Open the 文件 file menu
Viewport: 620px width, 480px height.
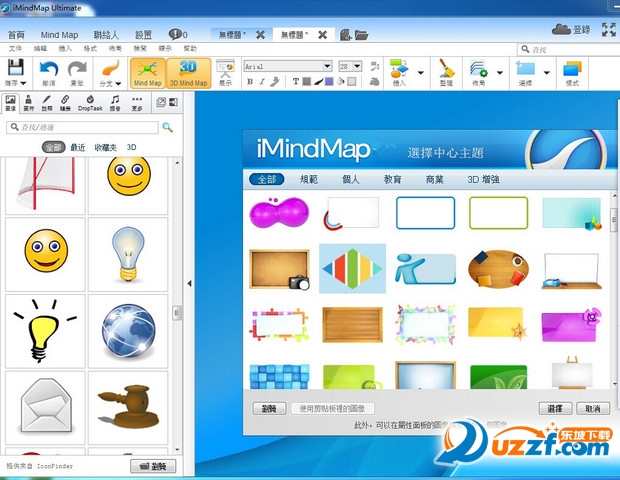click(x=15, y=48)
